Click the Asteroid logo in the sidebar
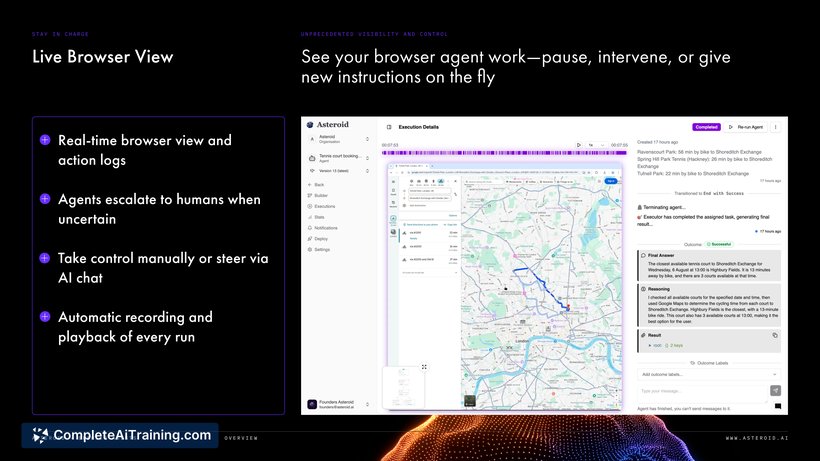Viewport: 820px width, 461px height. point(328,124)
